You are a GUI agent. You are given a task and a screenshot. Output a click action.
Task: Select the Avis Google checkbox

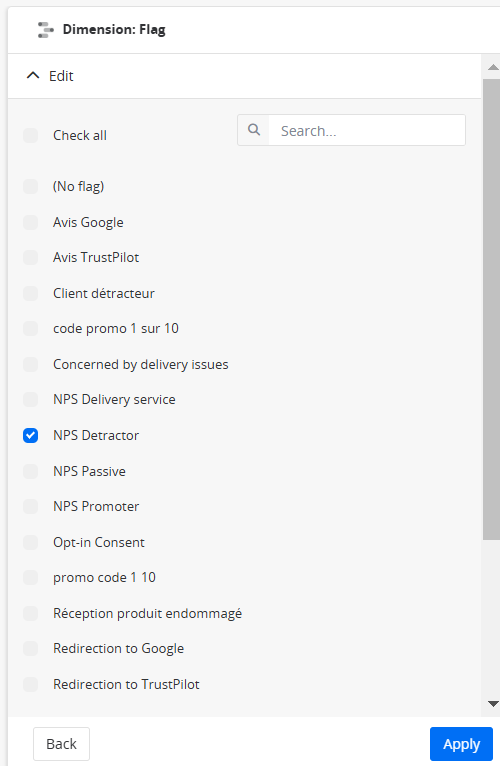tap(30, 222)
